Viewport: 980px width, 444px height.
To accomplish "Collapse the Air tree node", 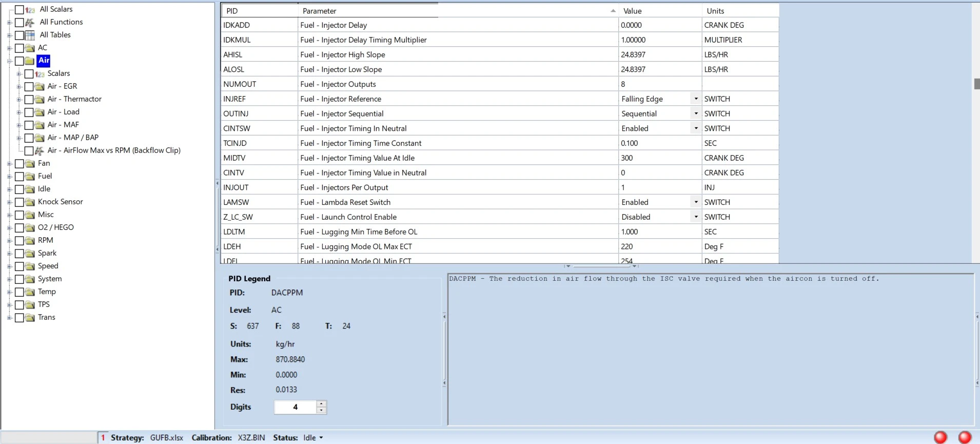I will pos(9,61).
